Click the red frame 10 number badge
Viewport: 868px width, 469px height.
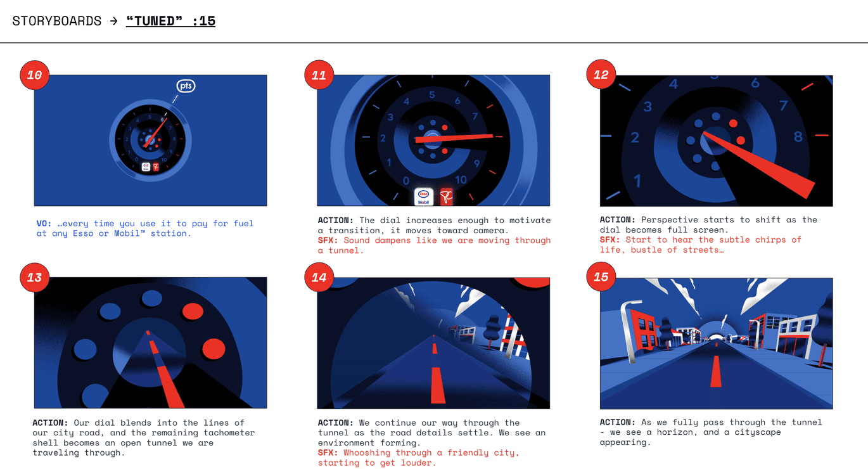(x=34, y=75)
